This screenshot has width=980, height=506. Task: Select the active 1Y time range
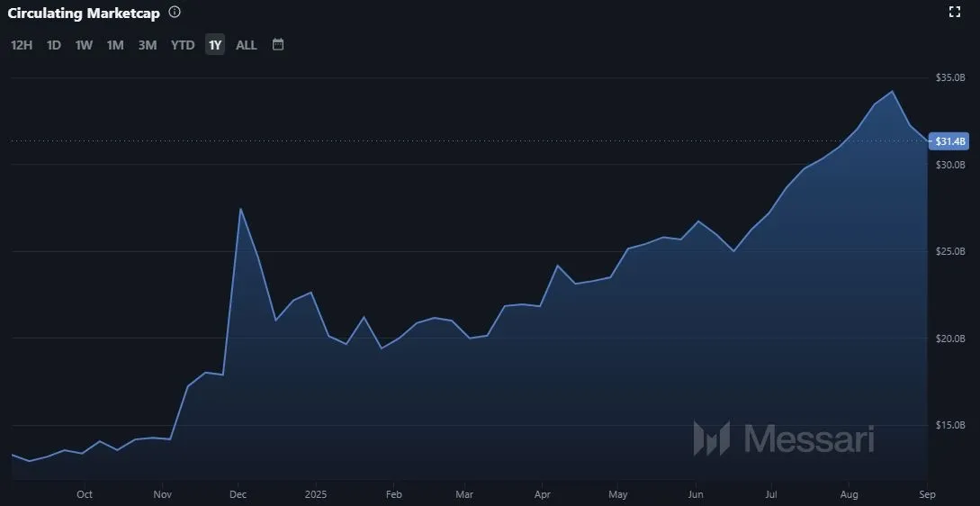pyautogui.click(x=215, y=45)
